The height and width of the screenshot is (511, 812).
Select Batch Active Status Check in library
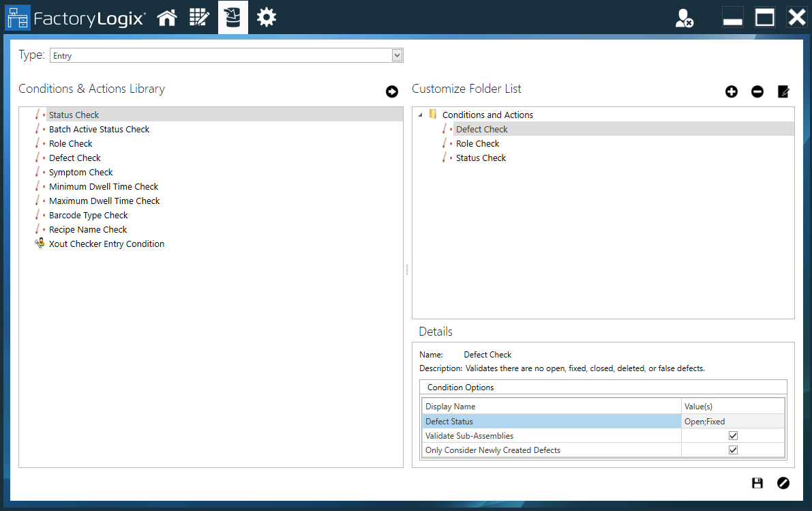tap(99, 129)
